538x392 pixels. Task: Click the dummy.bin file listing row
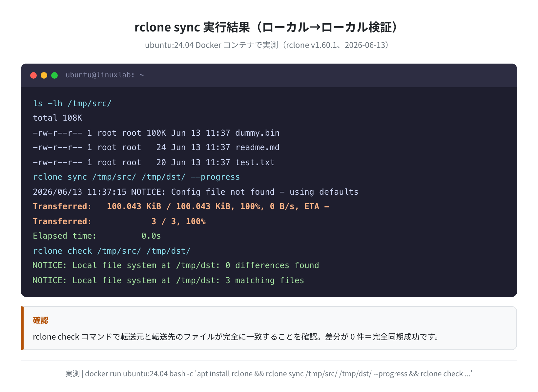pos(156,133)
